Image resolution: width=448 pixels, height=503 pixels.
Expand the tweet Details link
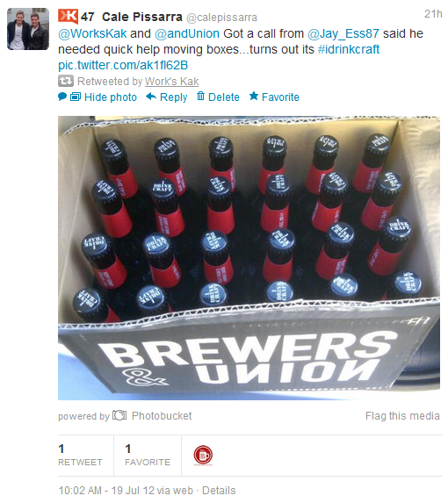click(219, 491)
